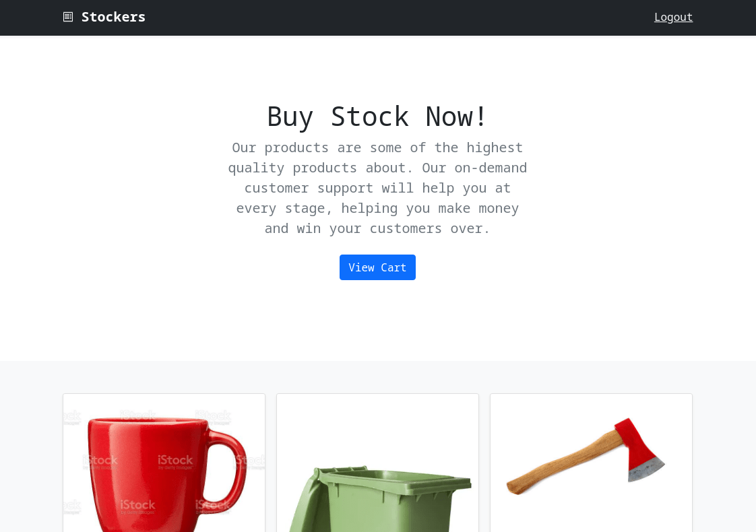This screenshot has width=756, height=532.
Task: Select the green wheelie bin product image
Action: [377, 463]
